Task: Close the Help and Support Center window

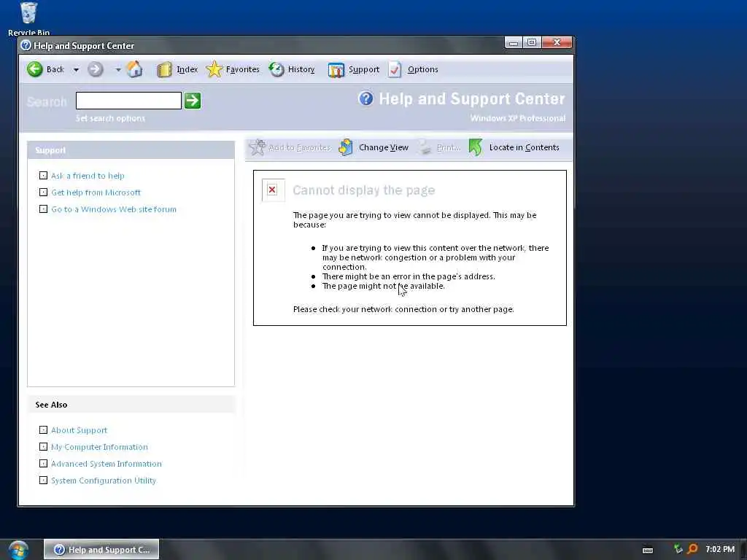Action: click(557, 43)
